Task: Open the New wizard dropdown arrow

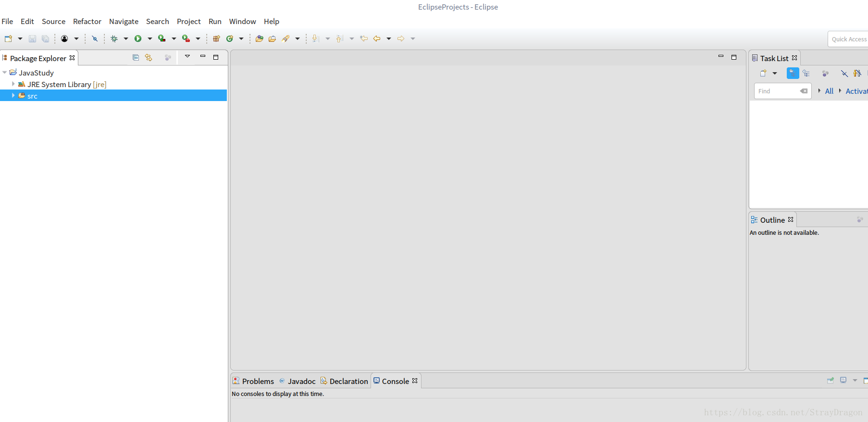Action: pos(20,38)
